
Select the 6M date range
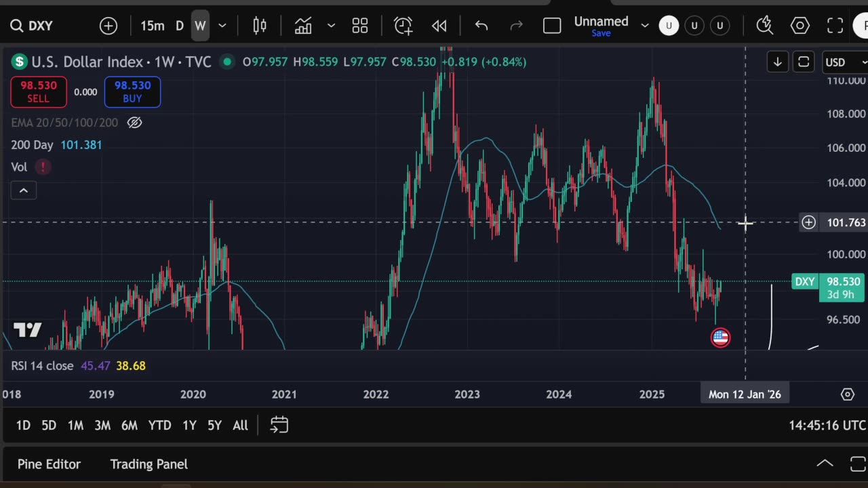pos(130,426)
